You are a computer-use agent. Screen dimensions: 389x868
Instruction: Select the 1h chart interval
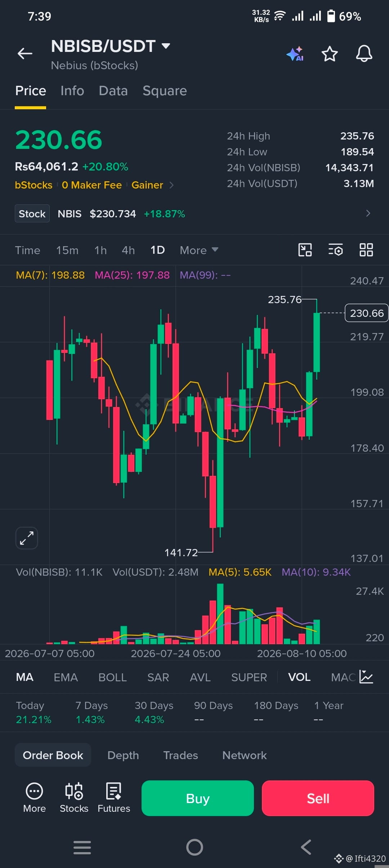click(100, 250)
